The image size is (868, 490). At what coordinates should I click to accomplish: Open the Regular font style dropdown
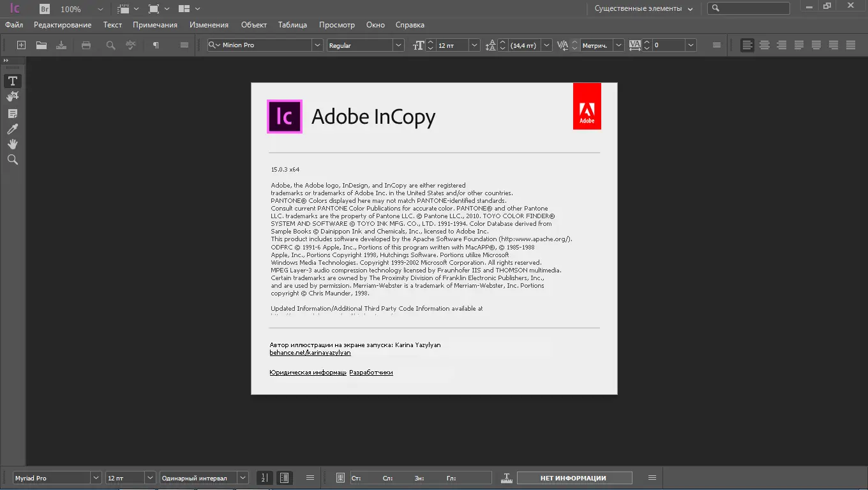(398, 45)
